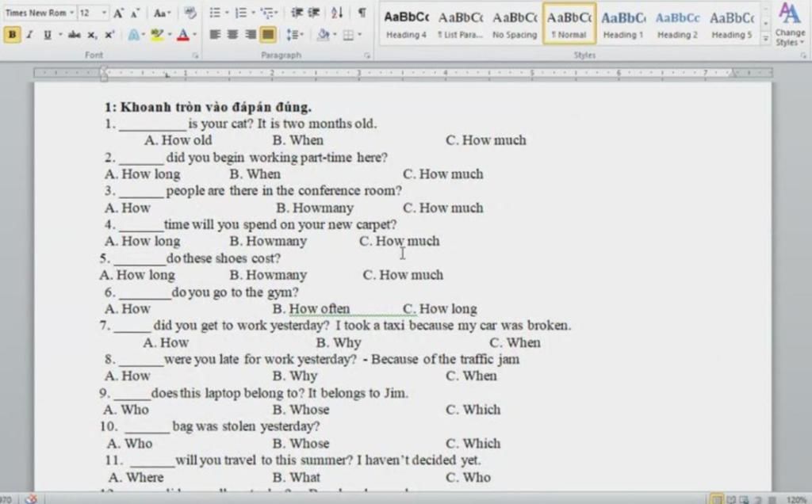Open Font size dropdown
This screenshot has width=812, height=504.
click(x=104, y=13)
